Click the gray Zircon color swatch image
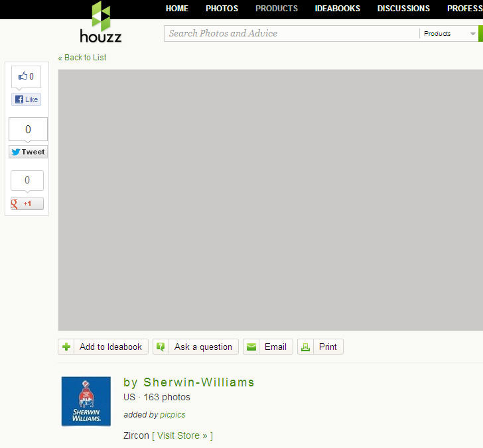This screenshot has width=483, height=448. click(270, 200)
